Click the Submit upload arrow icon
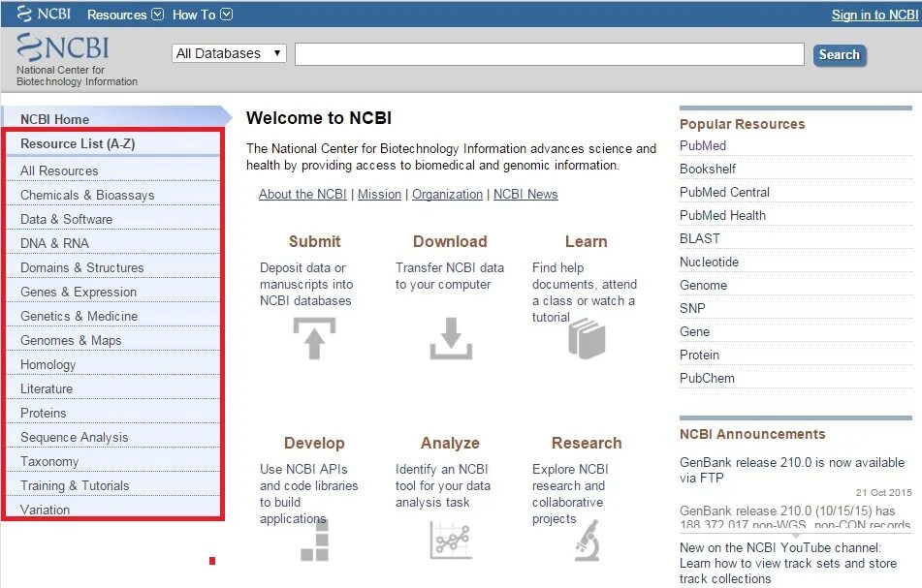Viewport: 922px width, 588px height. point(314,338)
